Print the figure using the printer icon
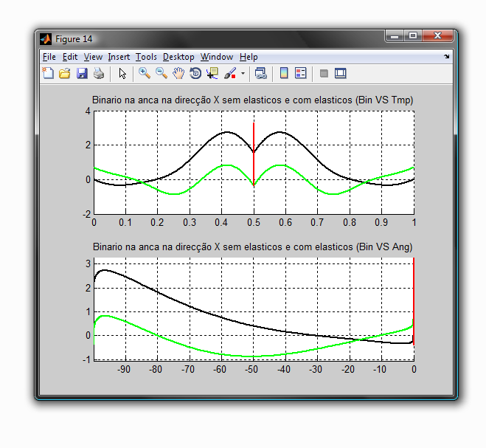 98,73
